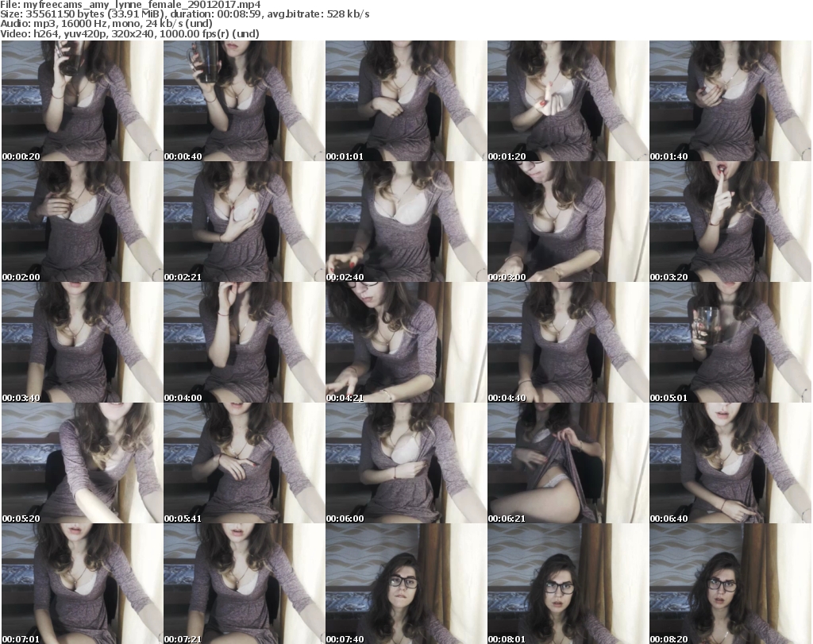The height and width of the screenshot is (644, 813).
Task: Select the thumbnail stamped 00:03:20
Action: point(730,222)
